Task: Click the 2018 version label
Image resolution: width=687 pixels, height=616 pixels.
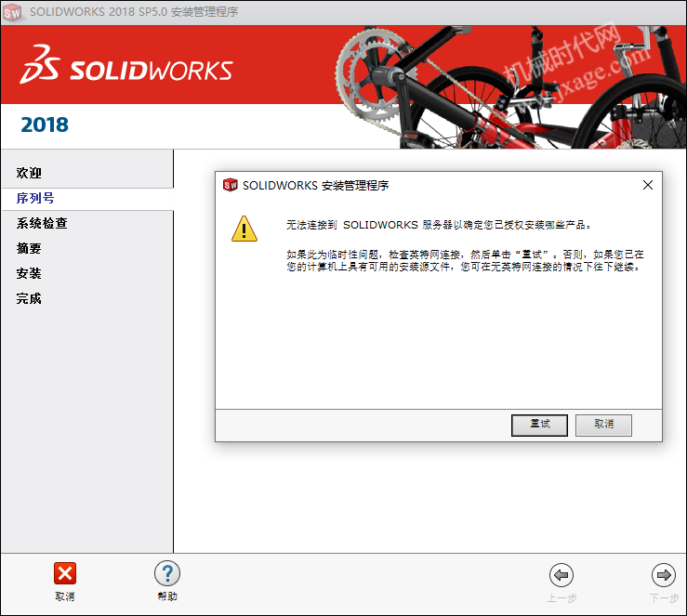Action: pos(45,125)
